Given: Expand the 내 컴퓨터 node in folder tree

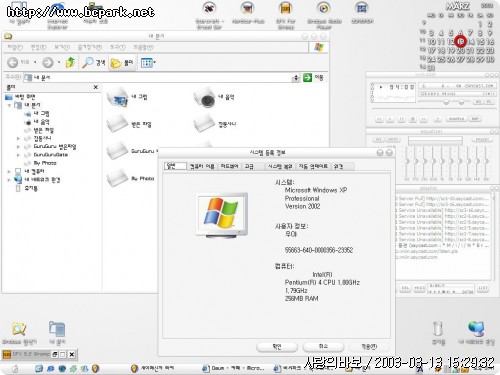Looking at the screenshot, I should [x=9, y=171].
